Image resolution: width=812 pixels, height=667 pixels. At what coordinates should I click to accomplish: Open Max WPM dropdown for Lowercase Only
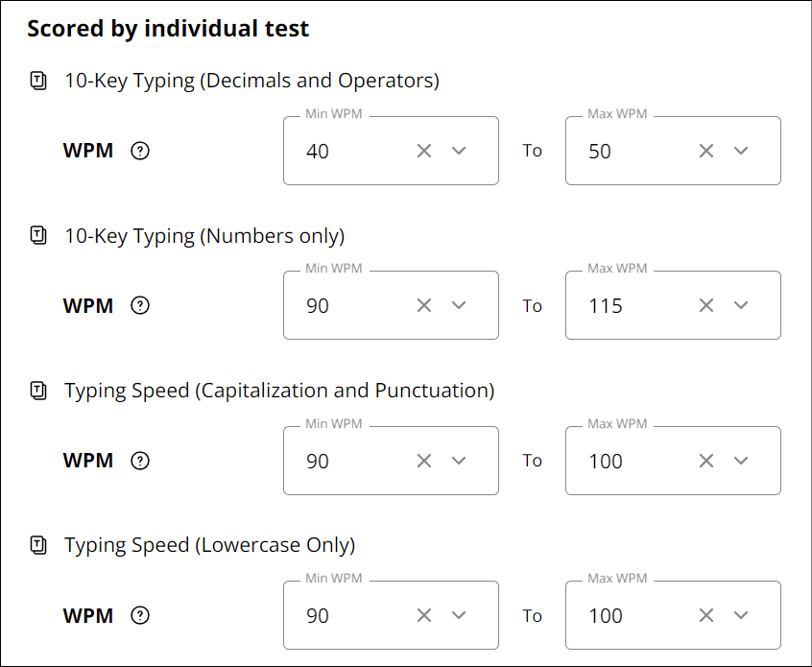coord(741,616)
